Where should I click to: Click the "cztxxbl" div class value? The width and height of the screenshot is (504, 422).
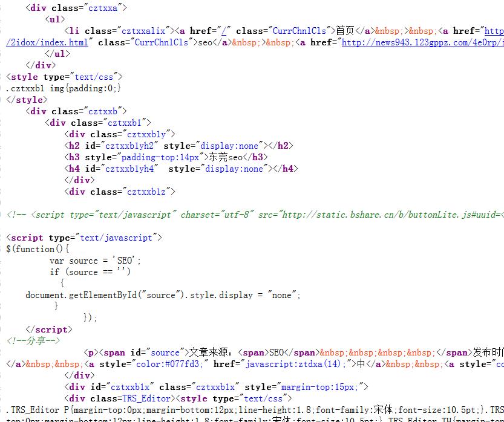pos(125,123)
